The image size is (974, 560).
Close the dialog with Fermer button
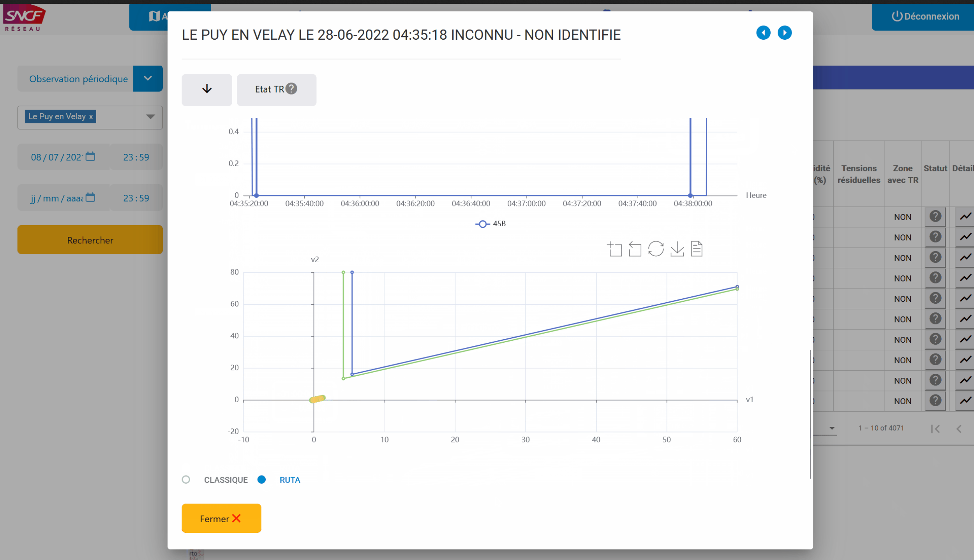(221, 518)
